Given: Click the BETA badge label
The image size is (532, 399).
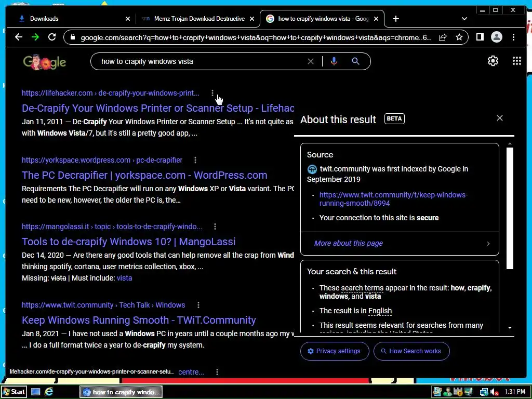Looking at the screenshot, I should 394,119.
